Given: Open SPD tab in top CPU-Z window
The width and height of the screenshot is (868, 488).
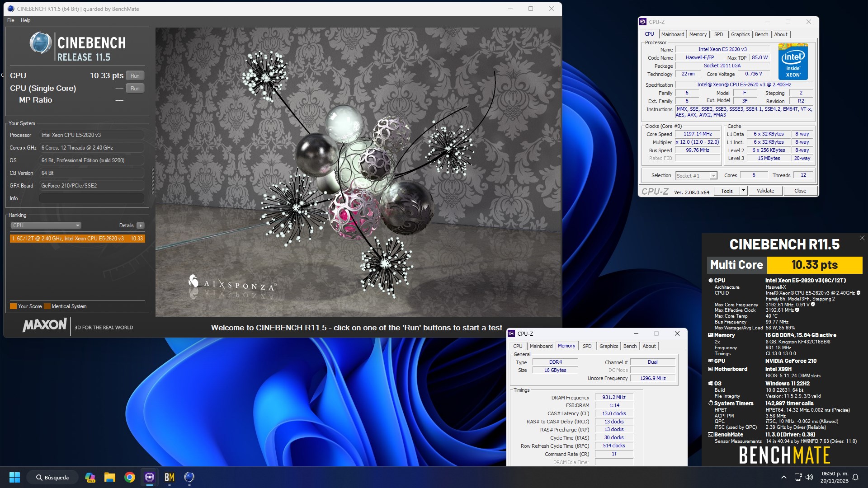Looking at the screenshot, I should [x=718, y=34].
